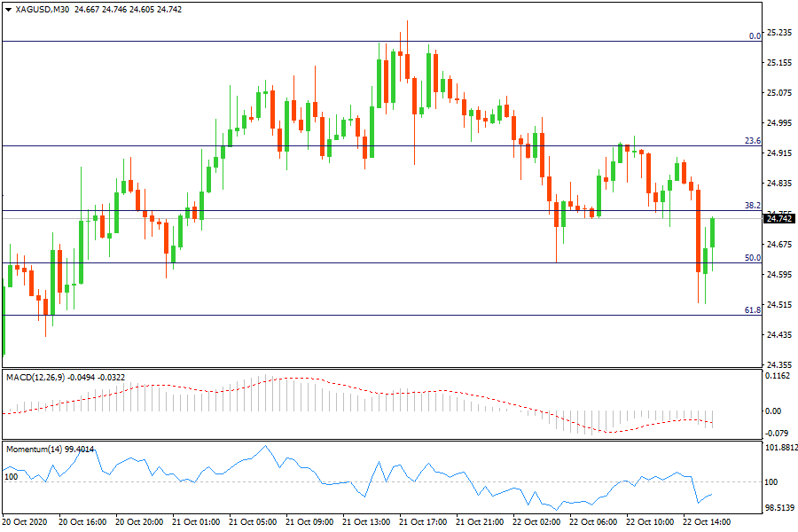Click the 38.2 Fibonacci level label
This screenshot has width=798, height=532.
[x=753, y=206]
